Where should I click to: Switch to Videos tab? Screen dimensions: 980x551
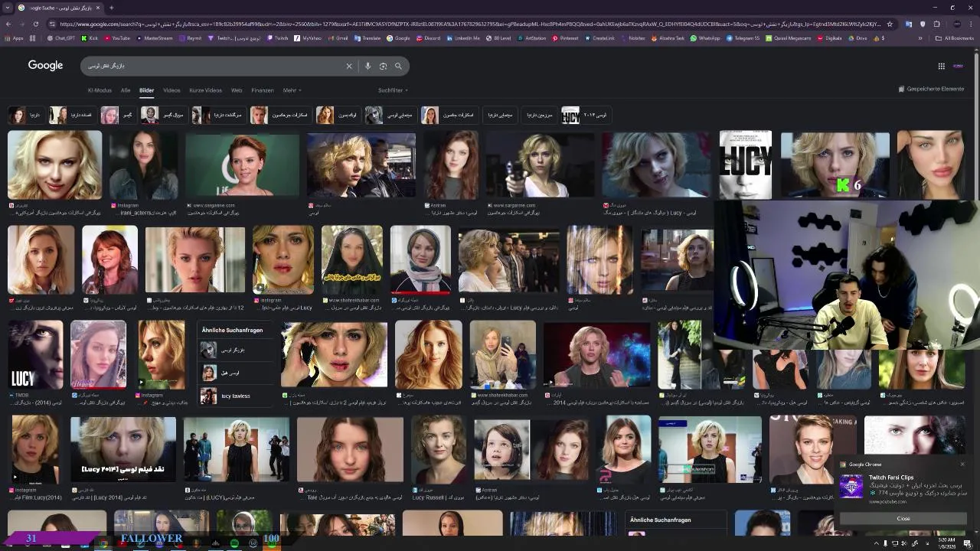pyautogui.click(x=171, y=90)
